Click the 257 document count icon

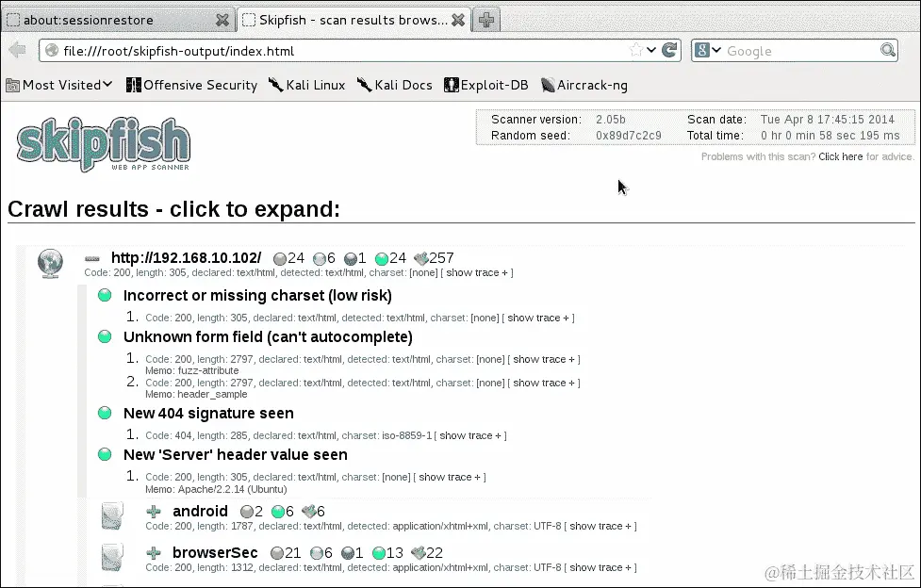tap(421, 258)
